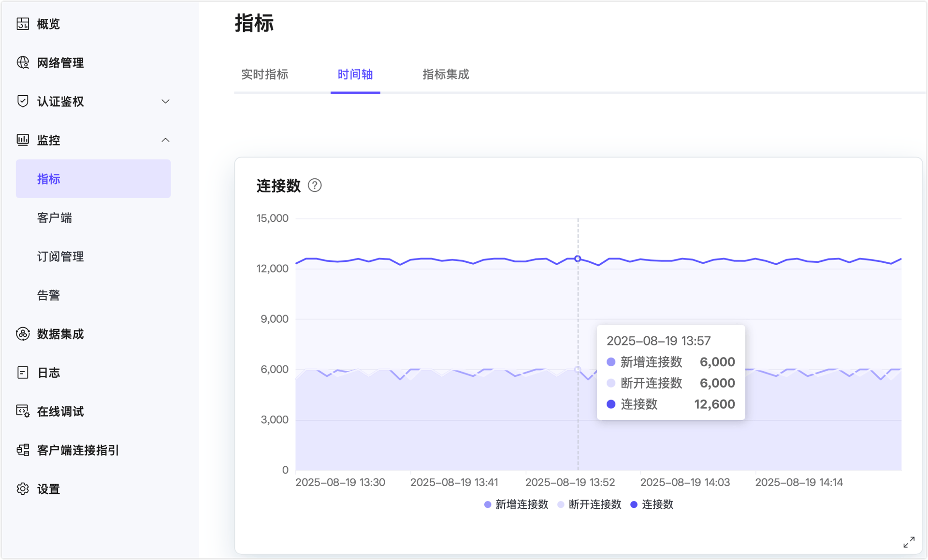Click the highlighted data point on 连接数 line
This screenshot has height=560, width=928.
point(578,258)
